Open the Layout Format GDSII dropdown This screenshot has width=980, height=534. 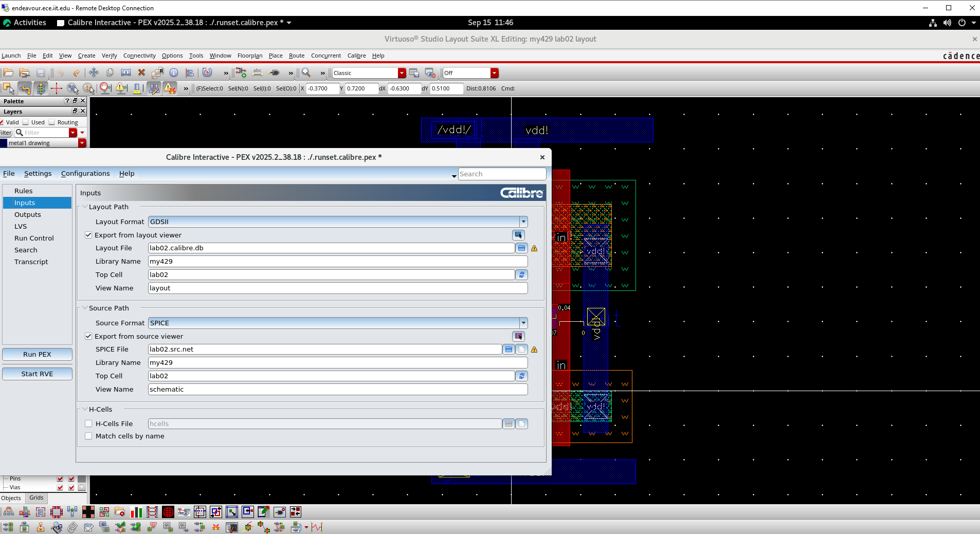[x=523, y=222]
